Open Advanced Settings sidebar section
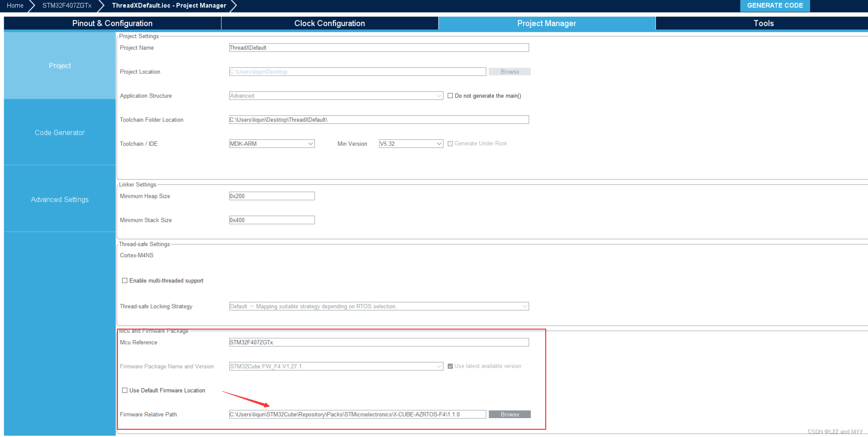The image size is (868, 437). coord(60,199)
